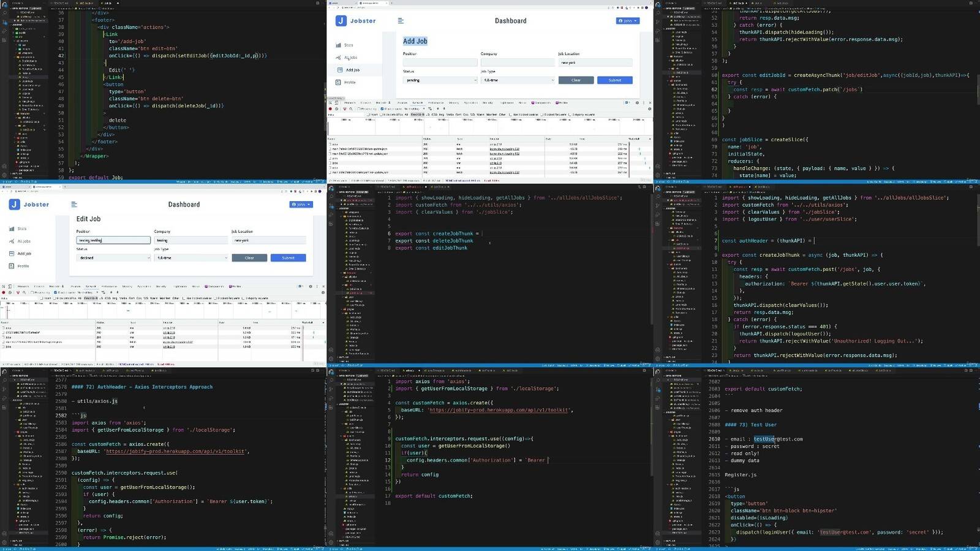Click search magnifier icon in Add Job DevTools
This screenshot has width=980, height=551.
[351, 108]
